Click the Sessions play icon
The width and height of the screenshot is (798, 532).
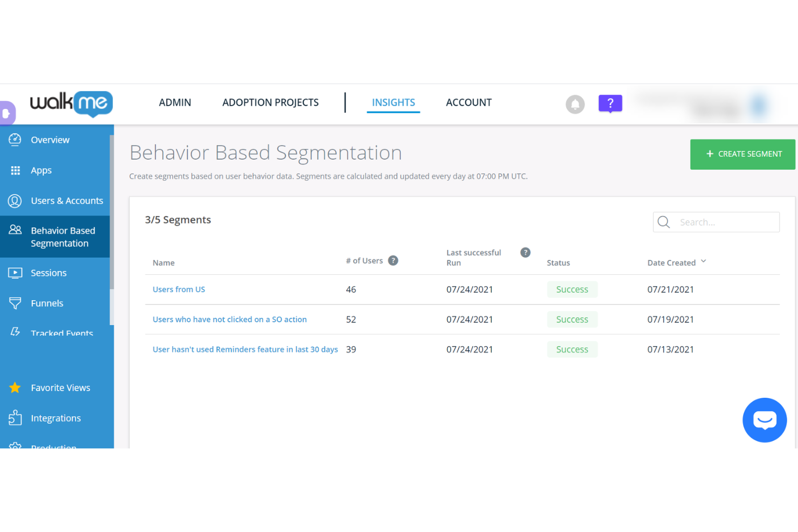(15, 273)
